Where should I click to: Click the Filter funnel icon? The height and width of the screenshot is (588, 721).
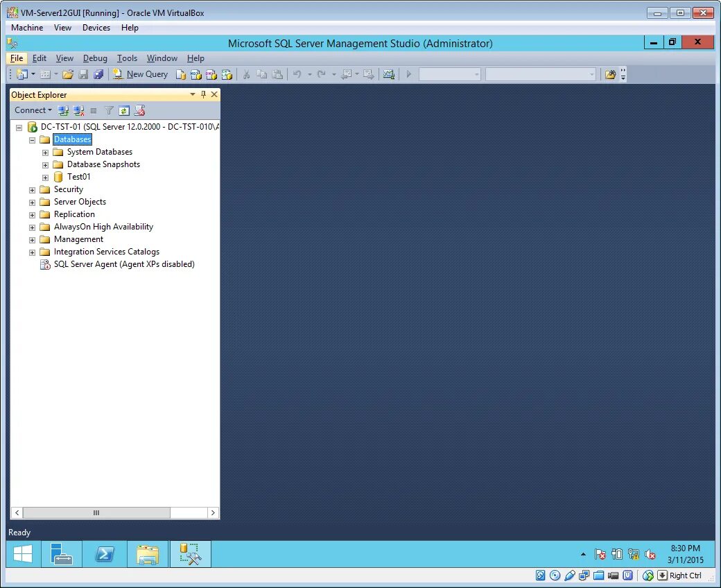coord(109,110)
